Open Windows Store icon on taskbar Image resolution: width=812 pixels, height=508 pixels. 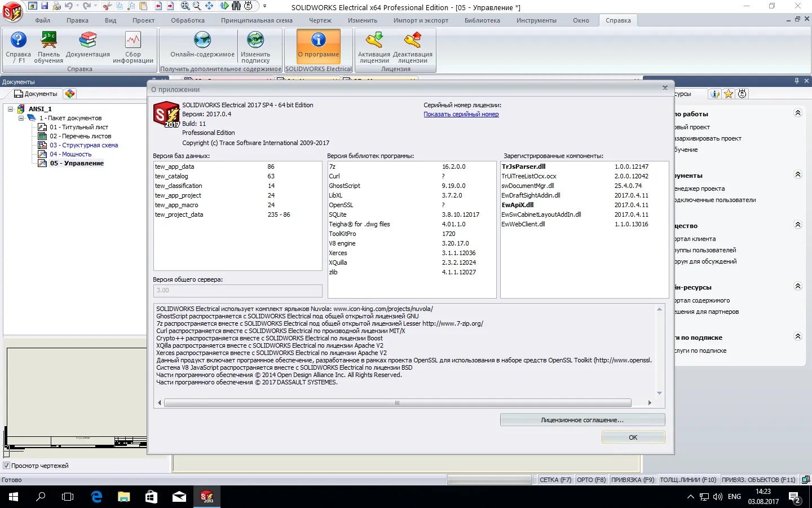151,497
